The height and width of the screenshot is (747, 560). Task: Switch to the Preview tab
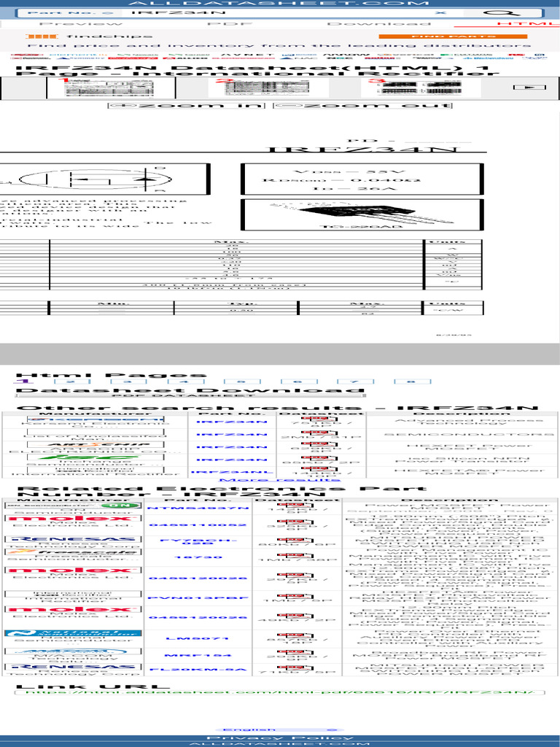(80, 24)
